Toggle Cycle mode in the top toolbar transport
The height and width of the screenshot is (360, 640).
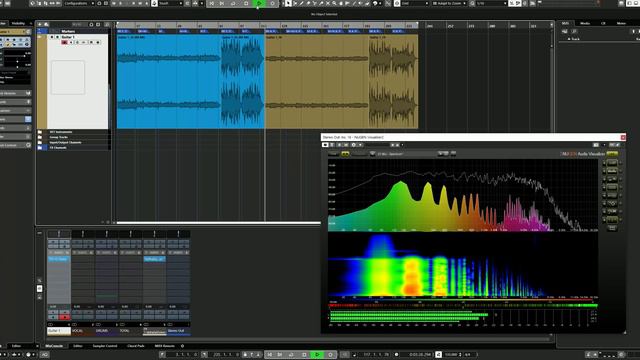coord(233,3)
